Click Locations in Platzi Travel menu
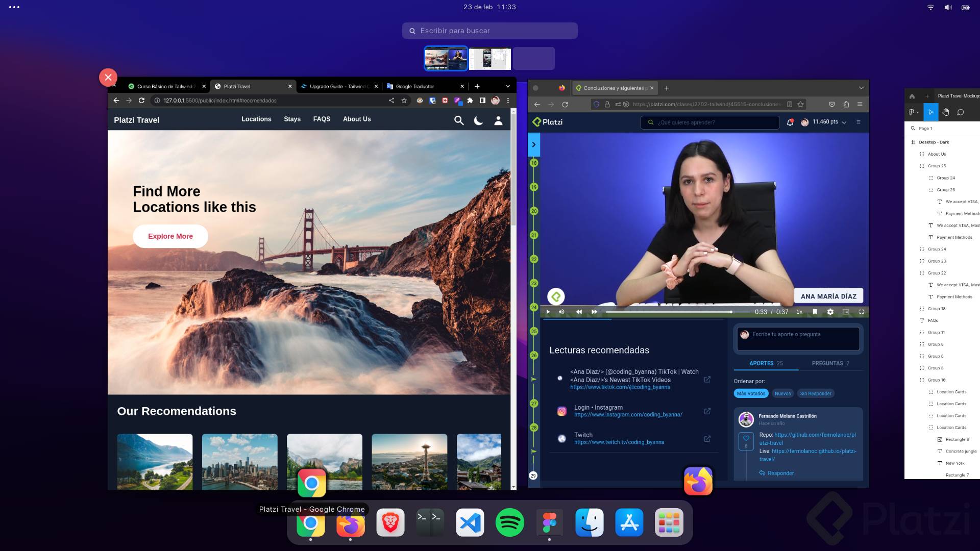The height and width of the screenshot is (551, 980). click(256, 119)
